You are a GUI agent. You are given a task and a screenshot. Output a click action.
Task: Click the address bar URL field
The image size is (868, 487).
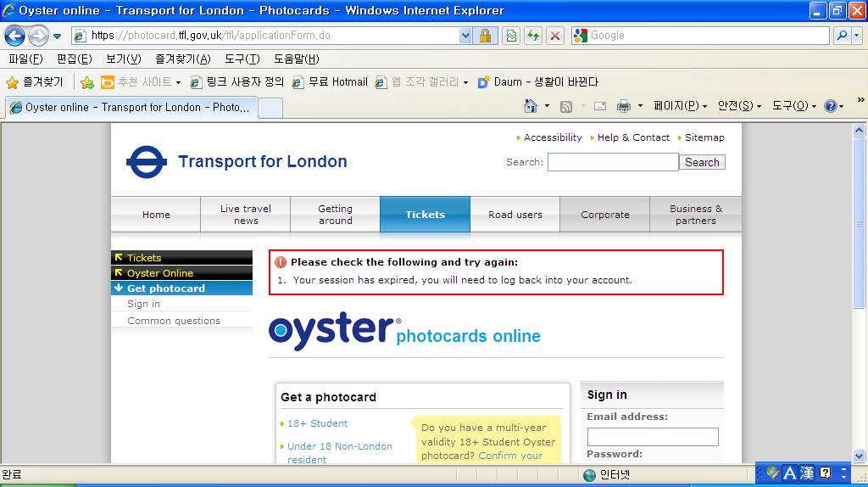(x=265, y=36)
